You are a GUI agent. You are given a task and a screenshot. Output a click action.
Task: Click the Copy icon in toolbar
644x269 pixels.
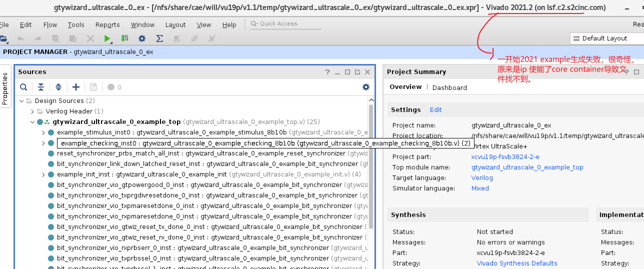click(x=55, y=38)
